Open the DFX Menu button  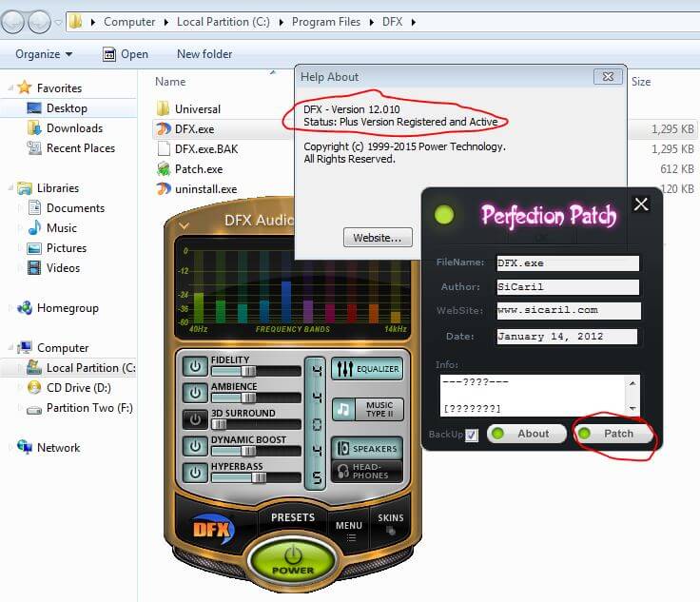point(349,530)
